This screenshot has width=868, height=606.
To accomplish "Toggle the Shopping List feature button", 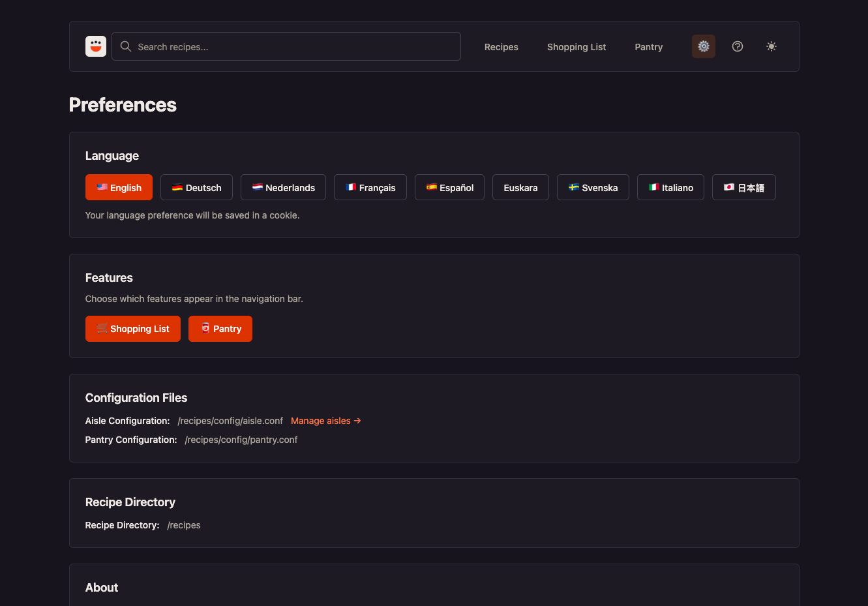I will tap(133, 329).
